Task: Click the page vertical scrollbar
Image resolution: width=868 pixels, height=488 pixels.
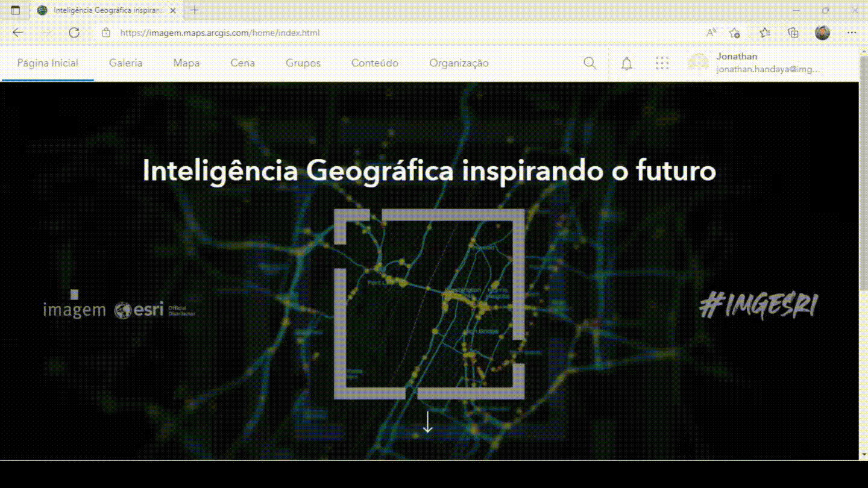Action: coord(863,181)
